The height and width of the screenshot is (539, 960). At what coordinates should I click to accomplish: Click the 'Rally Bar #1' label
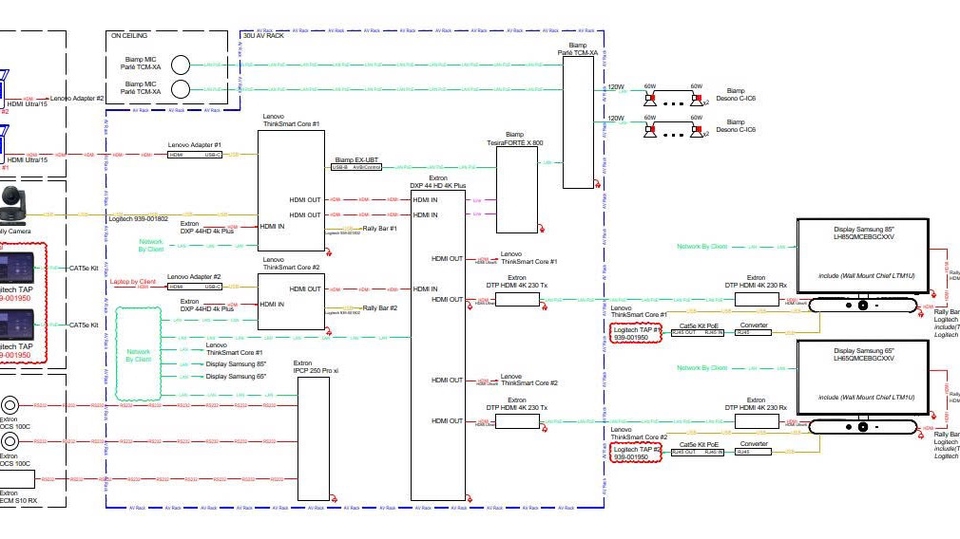click(380, 228)
